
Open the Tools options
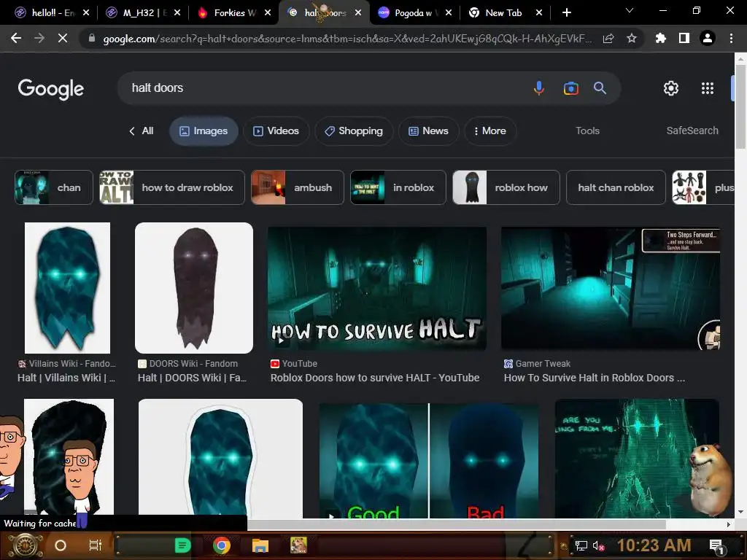coord(587,131)
